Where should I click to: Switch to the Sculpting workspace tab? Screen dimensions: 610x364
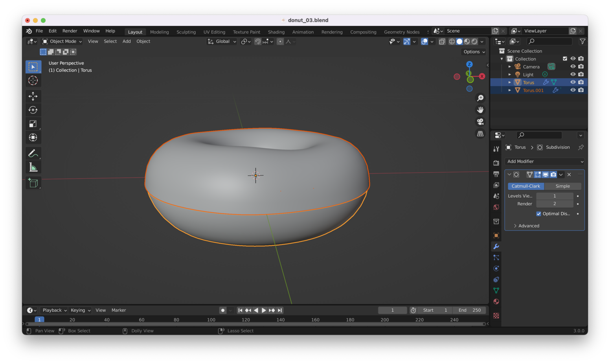click(186, 32)
